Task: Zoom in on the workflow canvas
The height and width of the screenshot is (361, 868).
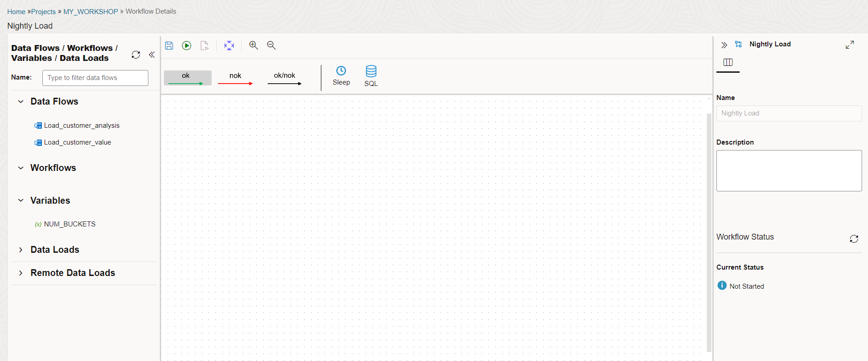Action: [254, 45]
